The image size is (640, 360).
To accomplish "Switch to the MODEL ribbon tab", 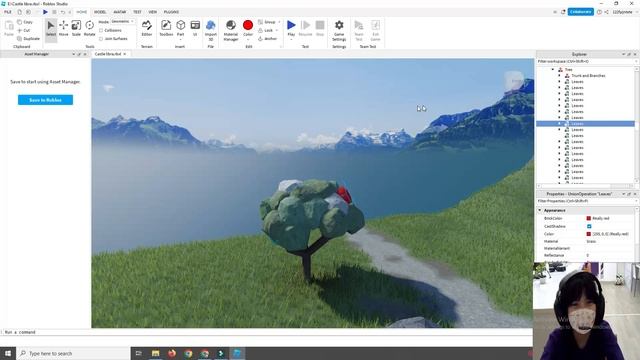I will 100,12.
